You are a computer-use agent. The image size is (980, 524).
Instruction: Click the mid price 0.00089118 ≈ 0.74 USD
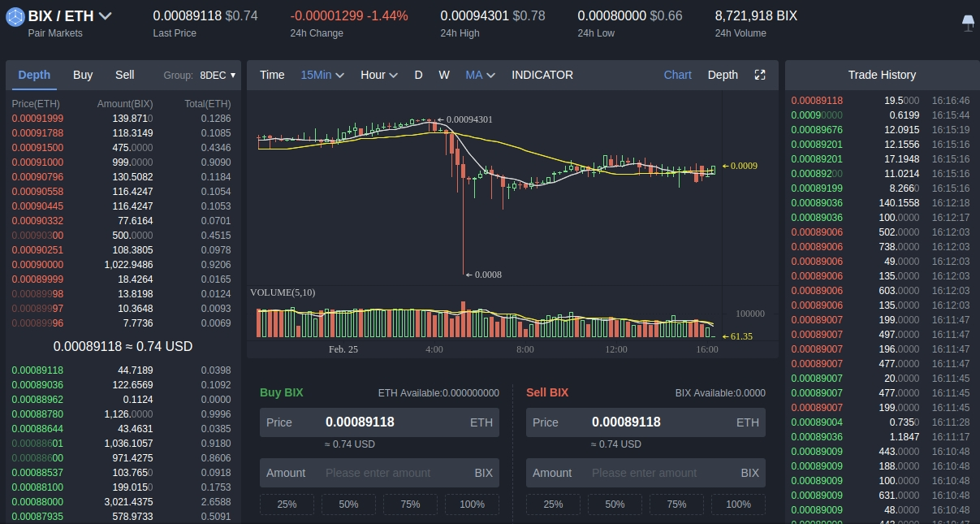123,347
